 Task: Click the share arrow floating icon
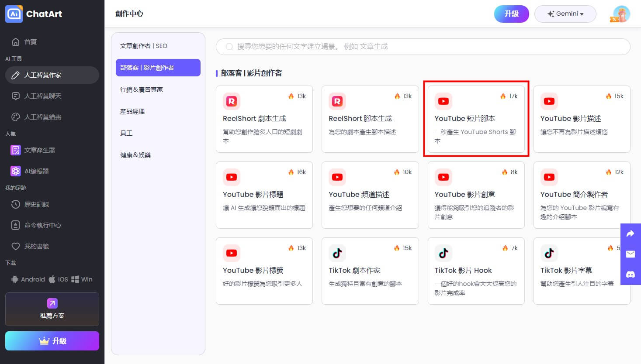tap(631, 234)
